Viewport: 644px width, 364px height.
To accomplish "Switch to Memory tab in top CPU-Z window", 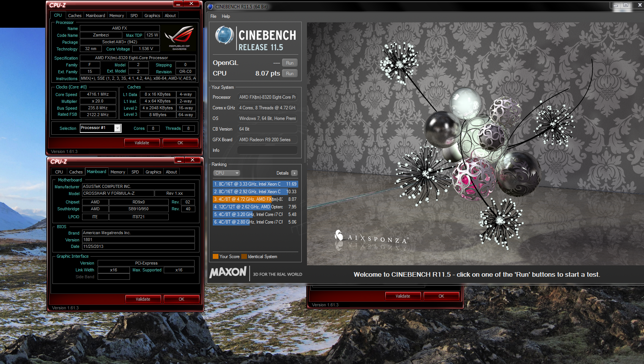I will tap(117, 16).
